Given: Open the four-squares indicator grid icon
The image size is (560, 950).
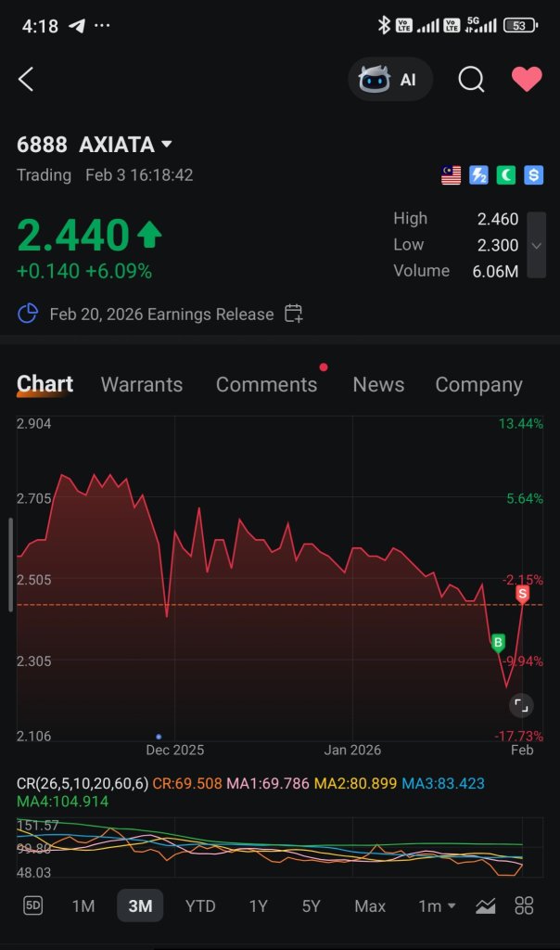Looking at the screenshot, I should click(524, 905).
